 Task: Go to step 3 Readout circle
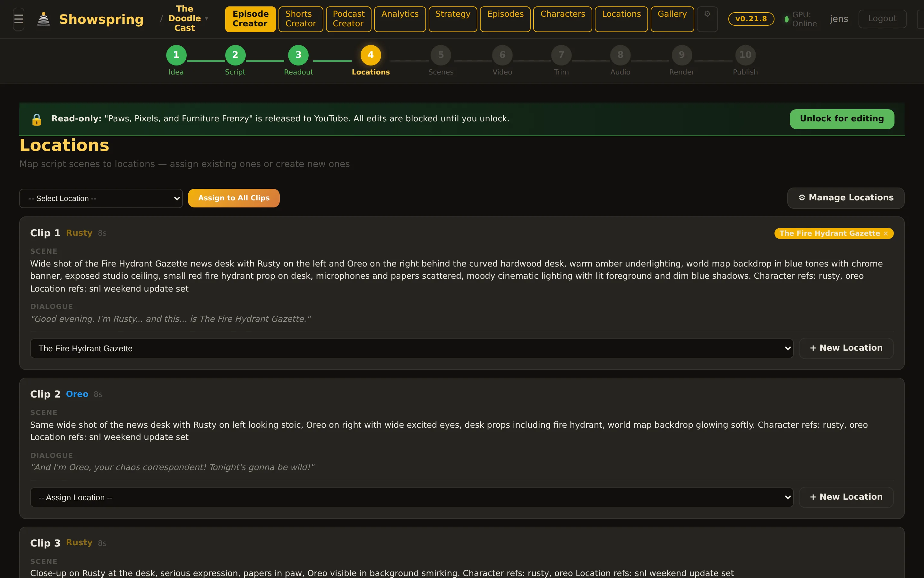(298, 55)
